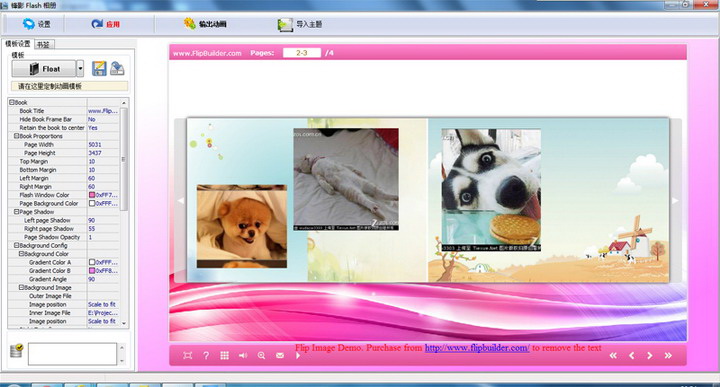720x387 pixels.
Task: Open the Page Background Color swatch
Action: tap(92, 203)
